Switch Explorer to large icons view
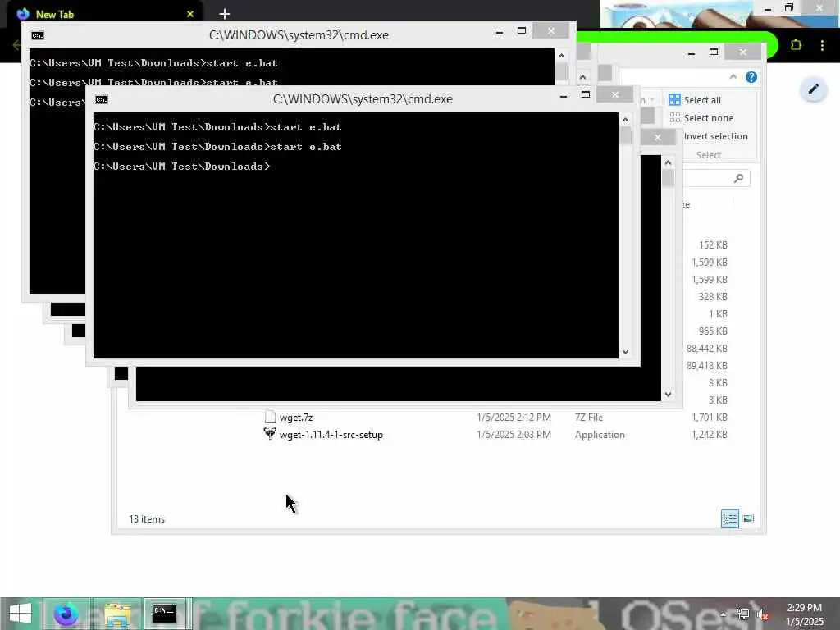This screenshot has height=630, width=840. [x=748, y=518]
